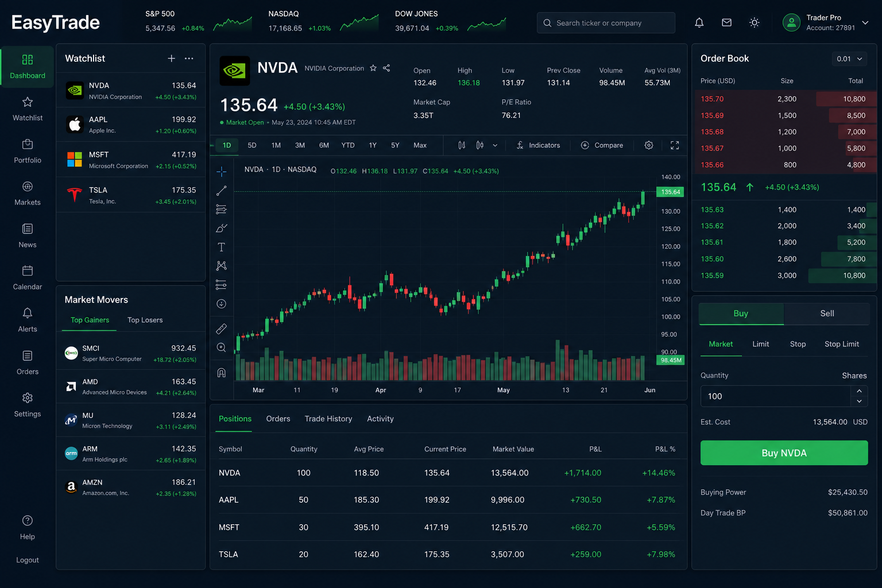
Task: Select the 5Y time range
Action: tap(395, 145)
